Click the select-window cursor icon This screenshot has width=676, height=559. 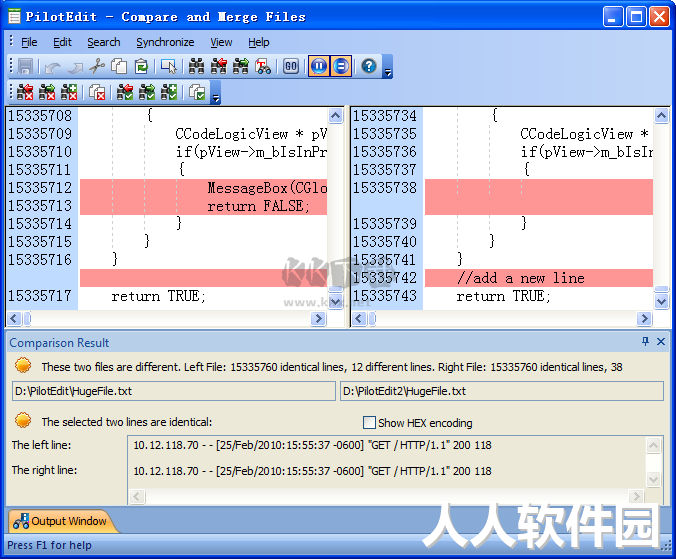169,67
